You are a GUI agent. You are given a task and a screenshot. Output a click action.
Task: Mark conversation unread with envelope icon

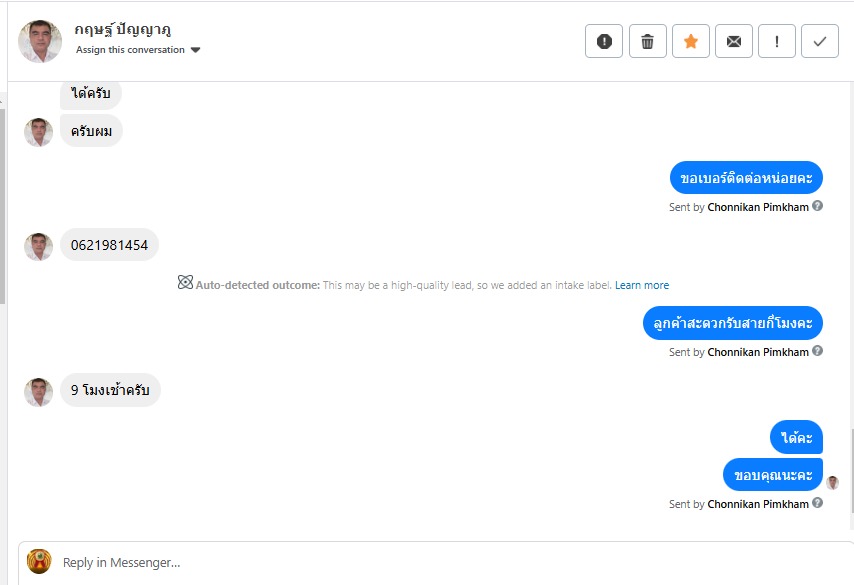coord(734,41)
